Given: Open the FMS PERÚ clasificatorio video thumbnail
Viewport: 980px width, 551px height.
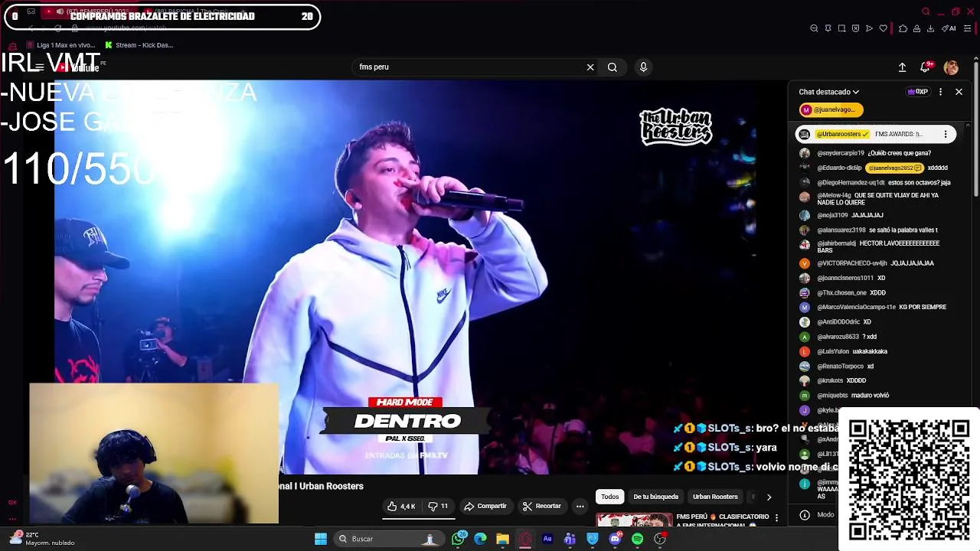Looking at the screenshot, I should tap(634, 520).
